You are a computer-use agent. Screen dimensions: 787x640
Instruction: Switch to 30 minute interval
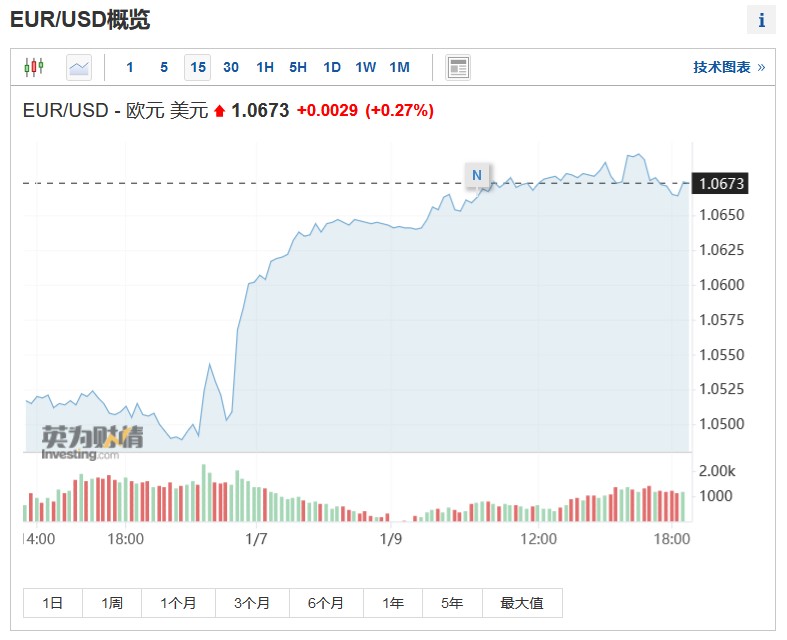coord(231,67)
